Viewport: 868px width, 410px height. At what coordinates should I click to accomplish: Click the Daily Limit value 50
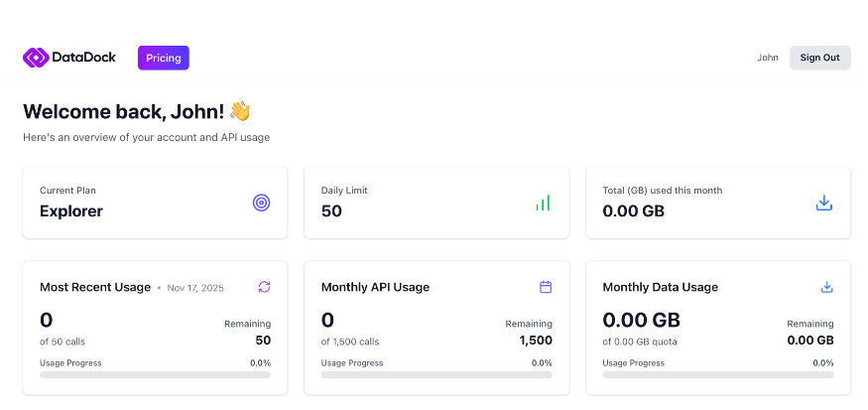(x=331, y=210)
